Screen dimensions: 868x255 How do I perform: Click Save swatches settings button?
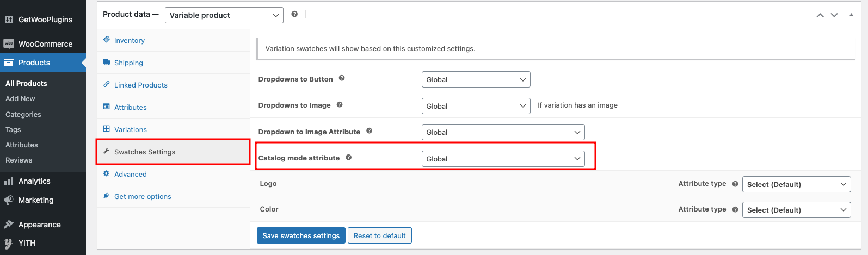[301, 235]
